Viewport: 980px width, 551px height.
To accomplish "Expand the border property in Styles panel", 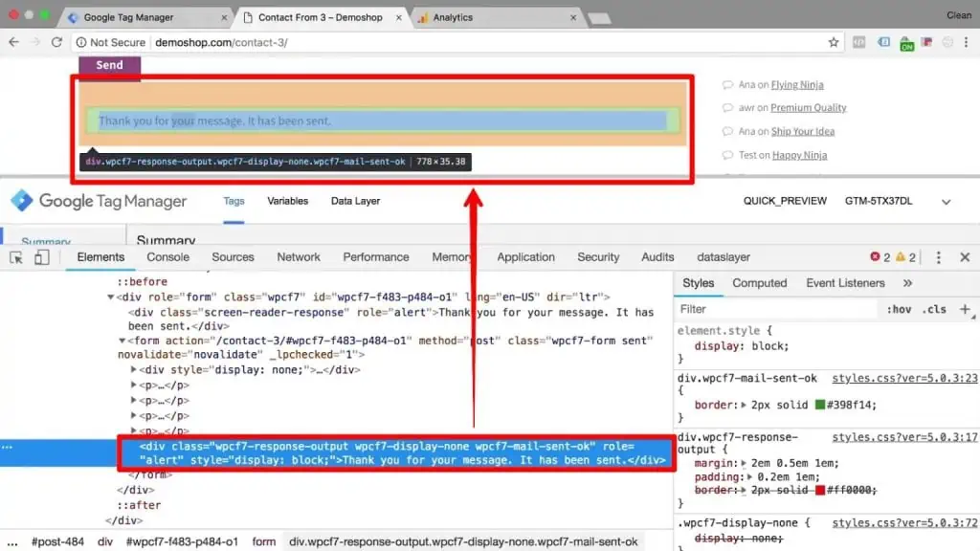I will [742, 404].
